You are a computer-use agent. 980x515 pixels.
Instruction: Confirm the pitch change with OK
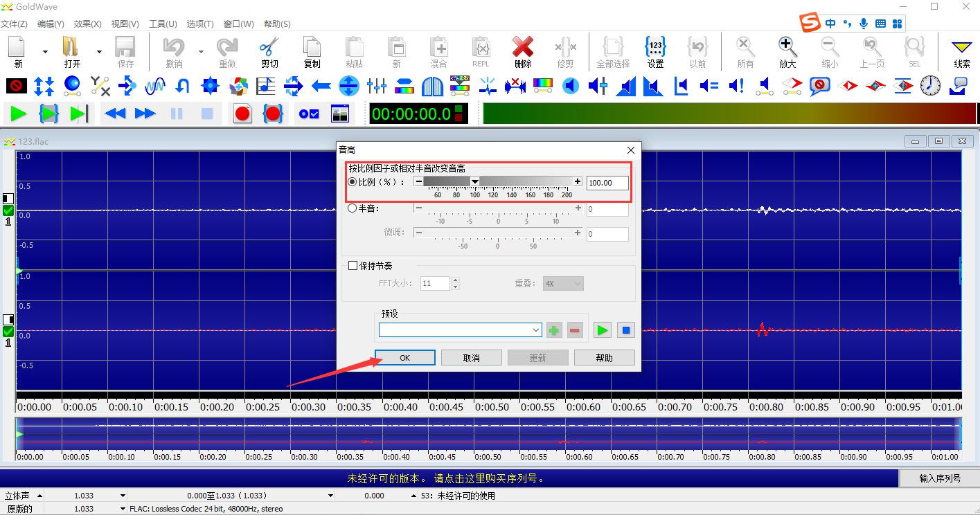tap(404, 357)
